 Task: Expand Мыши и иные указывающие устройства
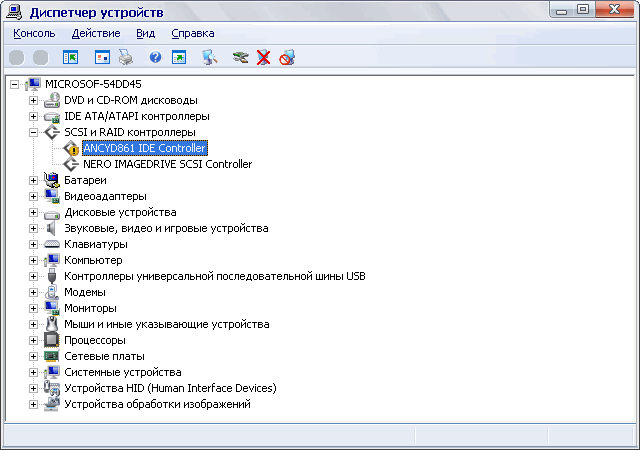click(33, 324)
